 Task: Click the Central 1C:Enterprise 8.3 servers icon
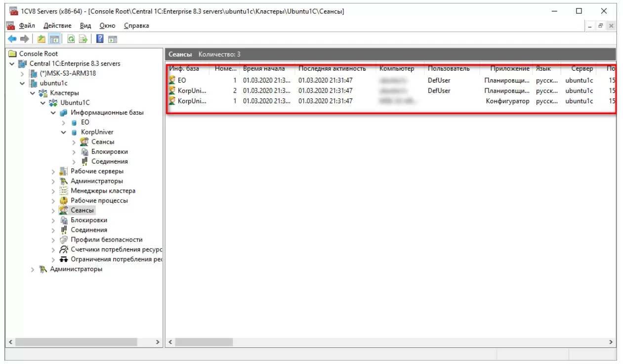[23, 64]
